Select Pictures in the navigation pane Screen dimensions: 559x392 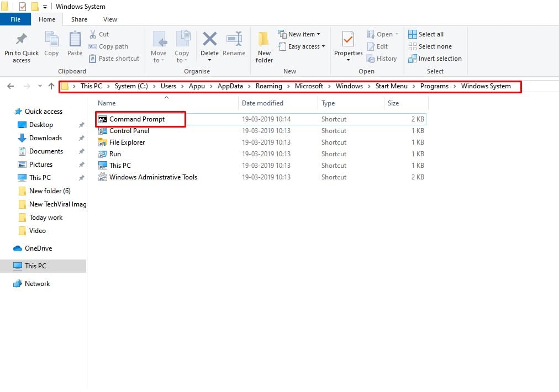point(41,165)
